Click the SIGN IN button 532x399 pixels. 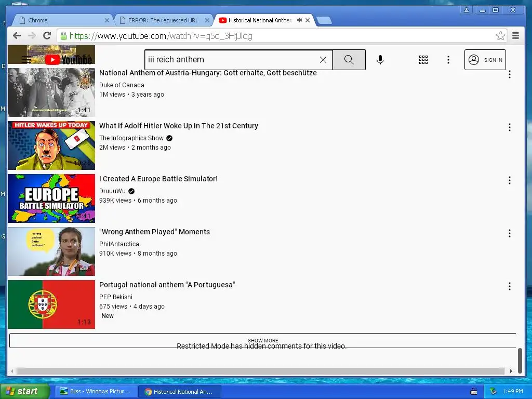coord(485,60)
